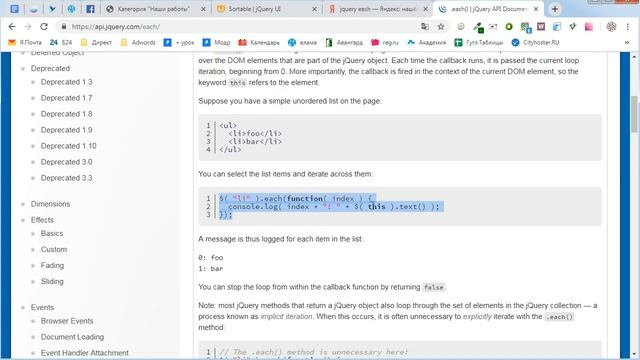Close the Категория "Наши работы" tab
Viewport: 640px width, 360px height.
(x=203, y=9)
